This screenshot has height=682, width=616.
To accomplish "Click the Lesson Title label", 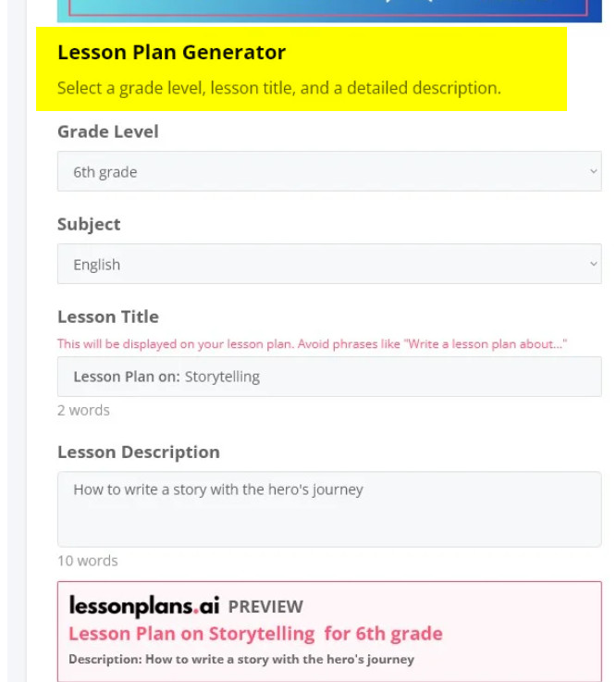I will pos(108,316).
